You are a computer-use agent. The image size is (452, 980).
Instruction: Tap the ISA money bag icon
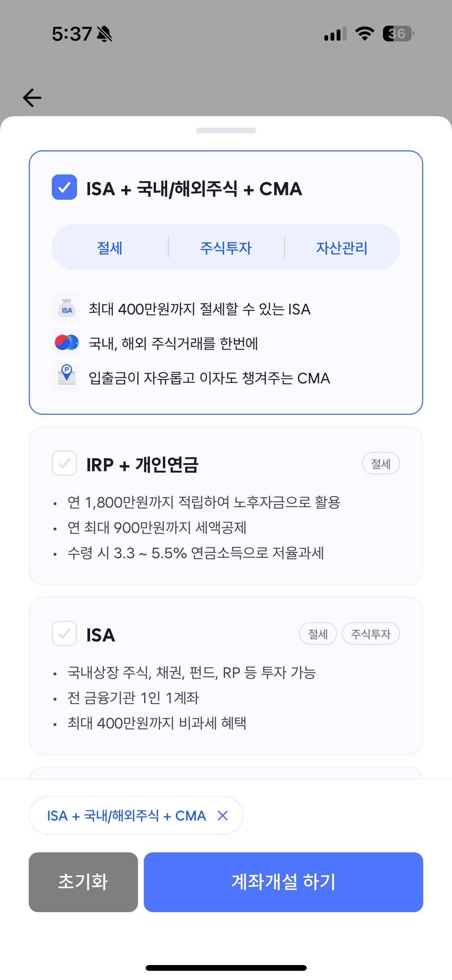pos(66,309)
